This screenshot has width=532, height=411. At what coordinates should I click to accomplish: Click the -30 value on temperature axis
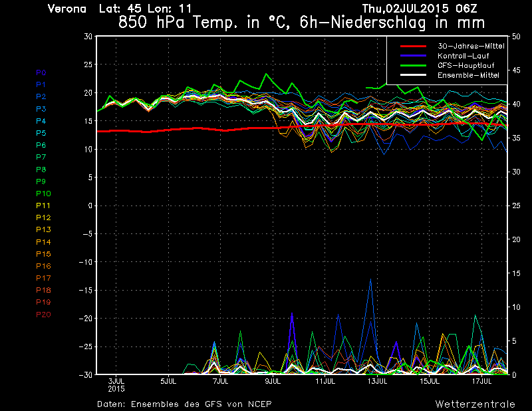[x=86, y=375]
